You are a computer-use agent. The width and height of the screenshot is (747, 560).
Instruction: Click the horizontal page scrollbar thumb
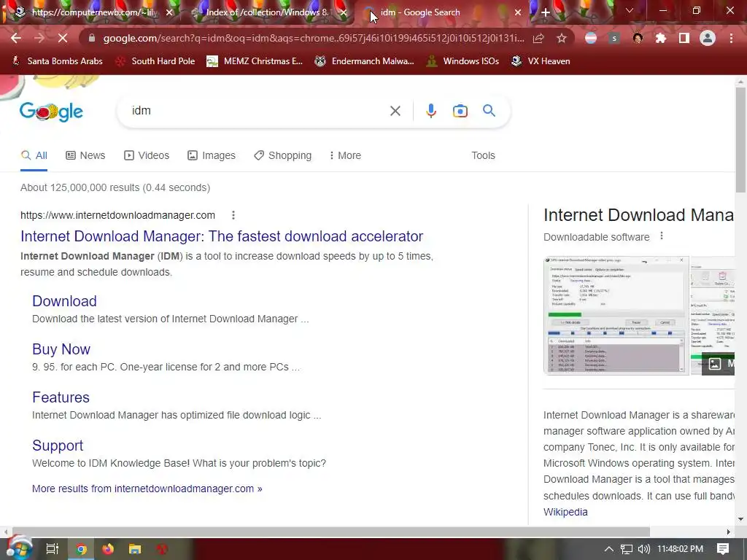click(x=331, y=532)
